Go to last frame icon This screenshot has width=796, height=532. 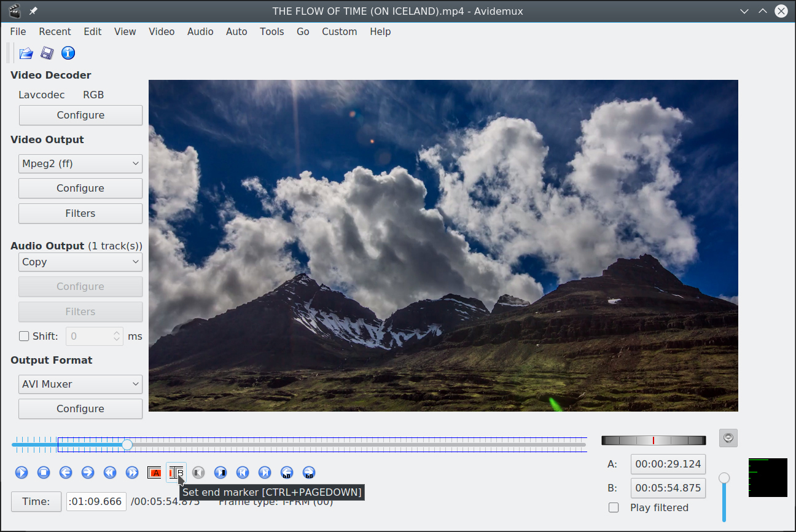[x=265, y=472]
